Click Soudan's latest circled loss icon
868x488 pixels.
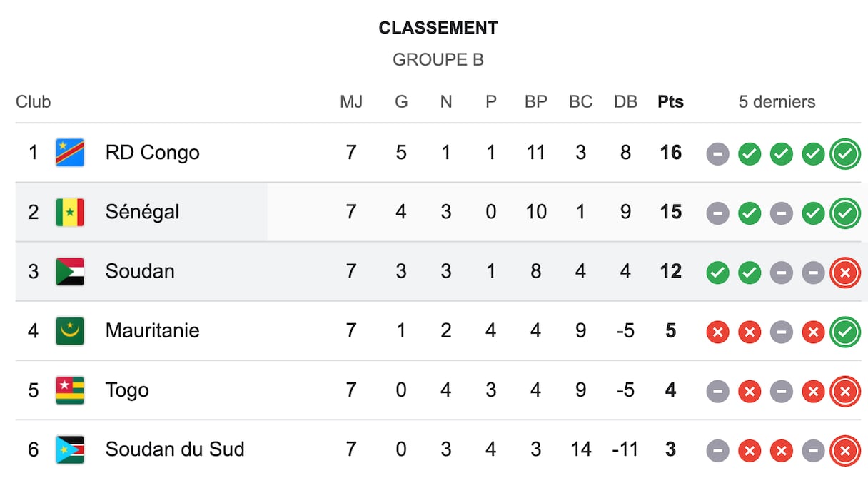point(844,273)
